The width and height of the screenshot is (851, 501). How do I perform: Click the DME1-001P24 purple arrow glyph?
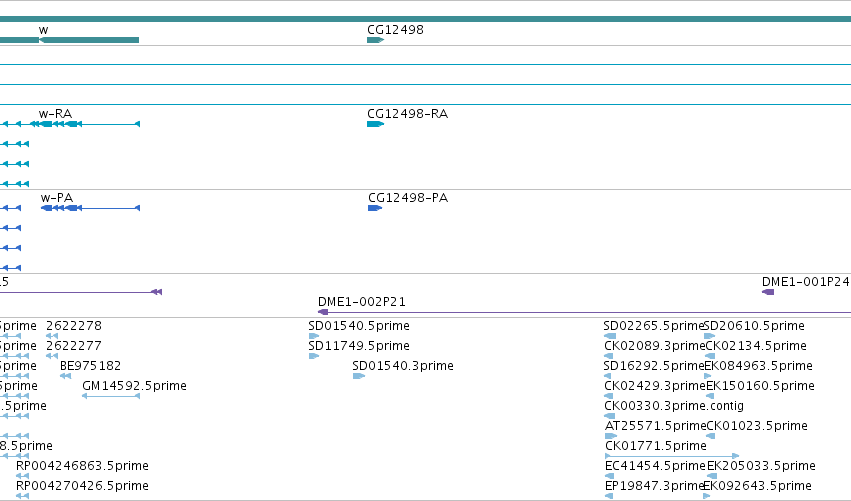pyautogui.click(x=768, y=292)
